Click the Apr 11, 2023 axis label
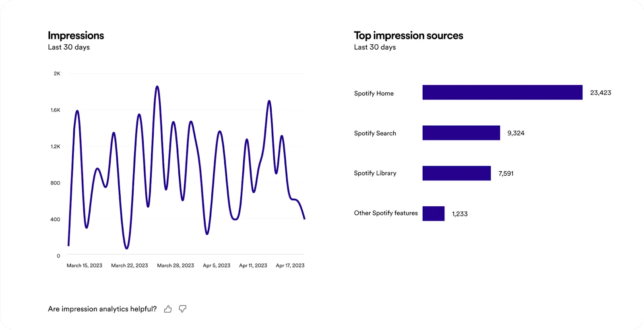 [253, 266]
